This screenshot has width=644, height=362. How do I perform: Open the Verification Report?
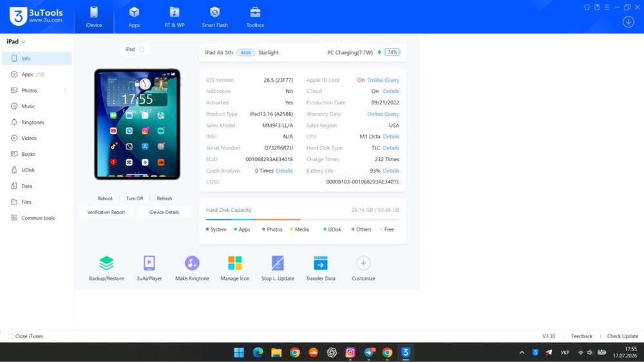(106, 212)
